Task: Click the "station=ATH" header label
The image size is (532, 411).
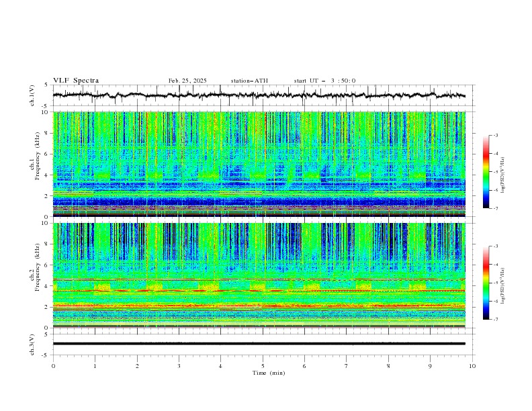Action: (x=249, y=81)
